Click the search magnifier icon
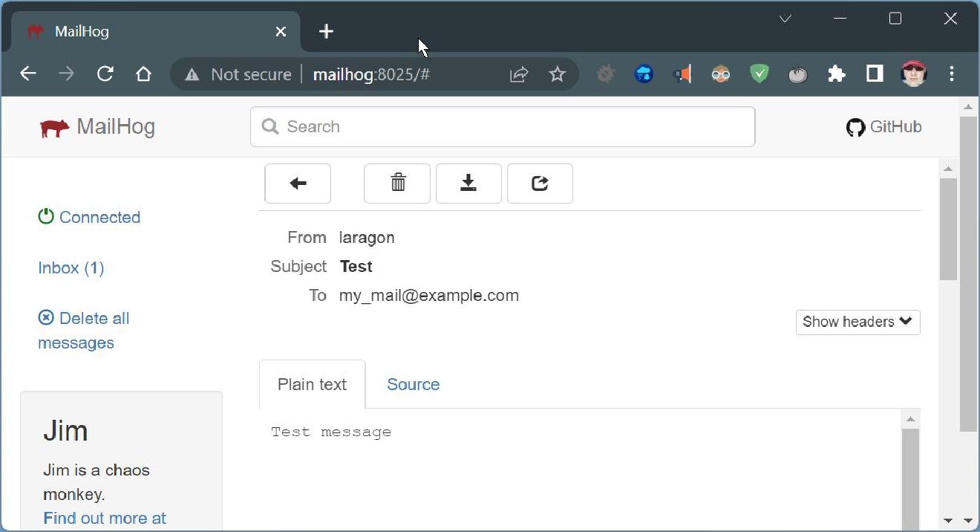The height and width of the screenshot is (532, 980). click(x=269, y=126)
